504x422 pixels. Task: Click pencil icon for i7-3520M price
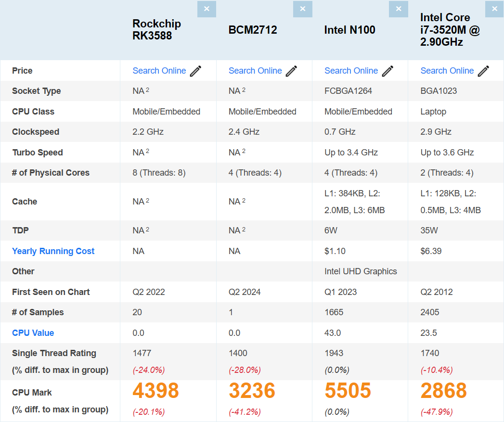tap(483, 71)
